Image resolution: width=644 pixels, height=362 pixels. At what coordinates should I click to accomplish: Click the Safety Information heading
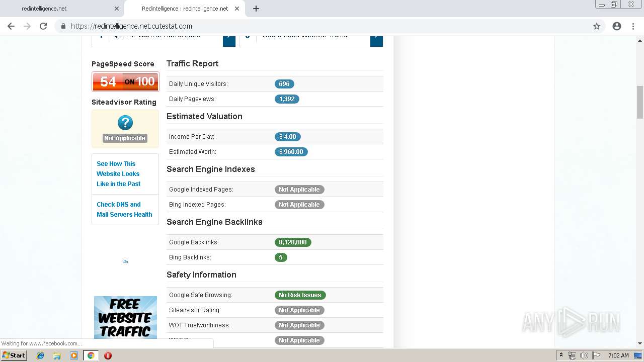click(x=201, y=275)
